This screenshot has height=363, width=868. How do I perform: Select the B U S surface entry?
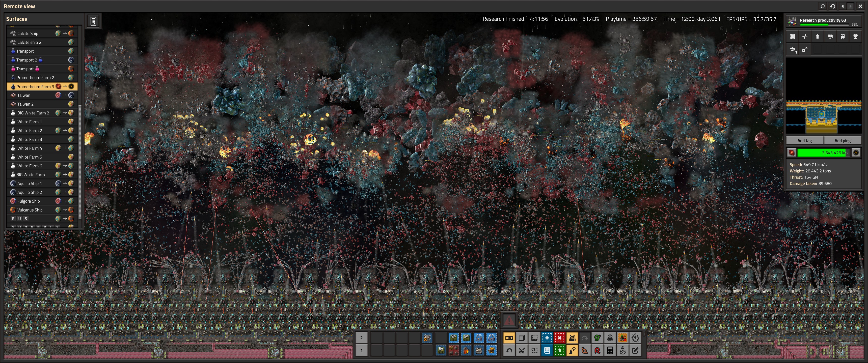tap(42, 219)
